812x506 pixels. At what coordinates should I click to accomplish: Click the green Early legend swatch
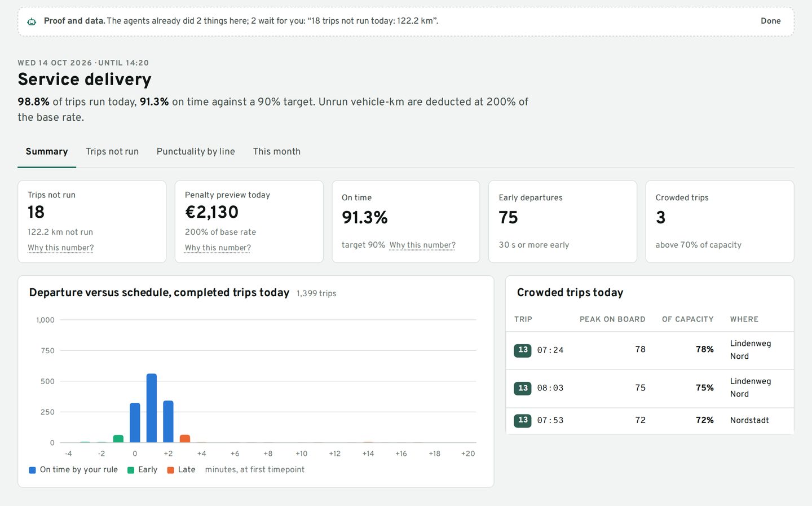pos(131,470)
